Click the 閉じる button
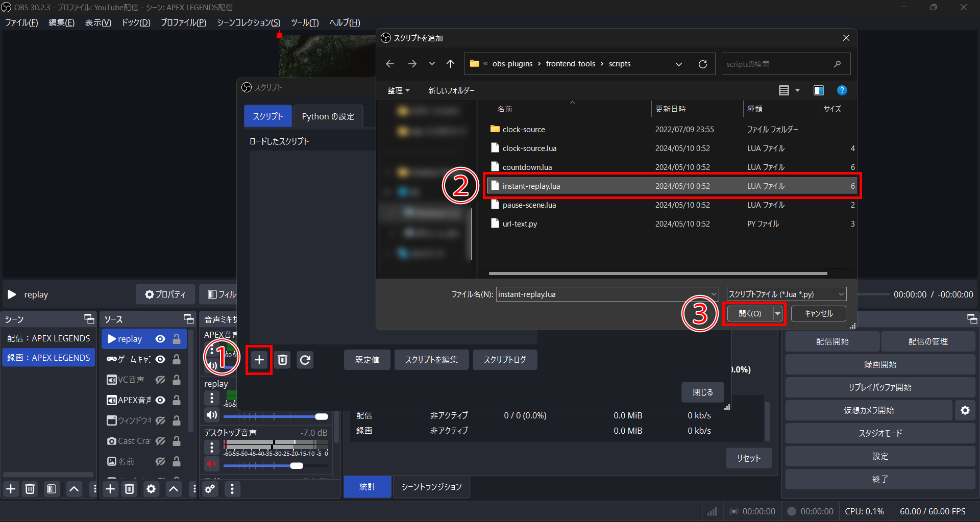Image resolution: width=980 pixels, height=522 pixels. click(703, 392)
